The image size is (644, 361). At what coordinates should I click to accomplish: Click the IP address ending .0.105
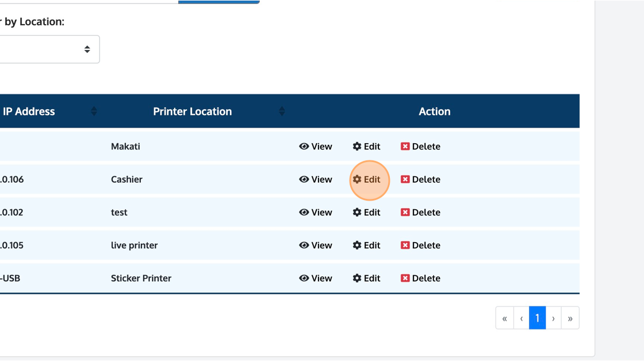(12, 245)
